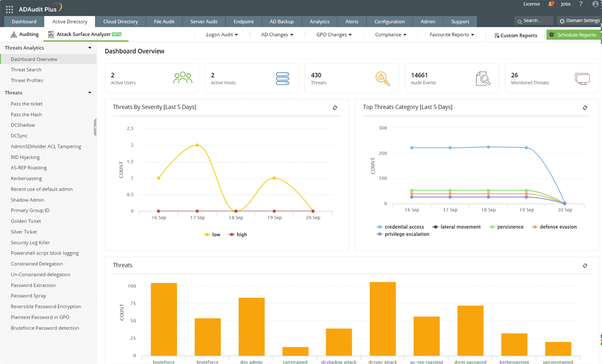
Task: Refresh the Threats bar chart
Action: (585, 266)
